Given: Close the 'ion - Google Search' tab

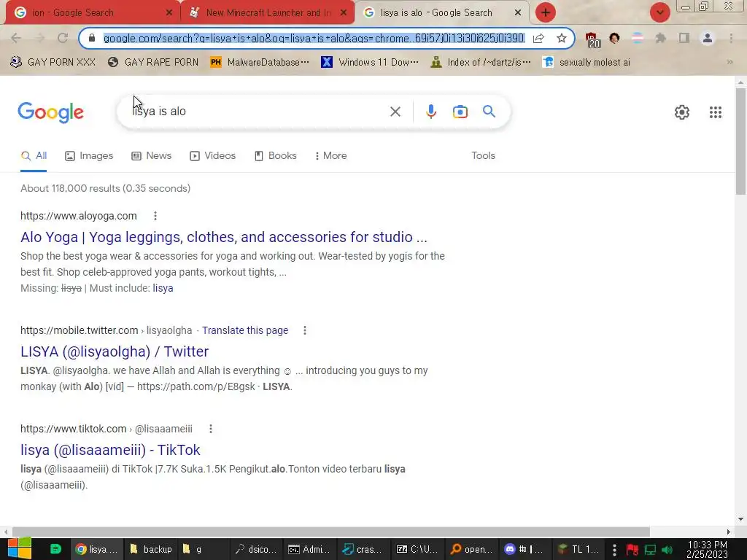Looking at the screenshot, I should [169, 12].
